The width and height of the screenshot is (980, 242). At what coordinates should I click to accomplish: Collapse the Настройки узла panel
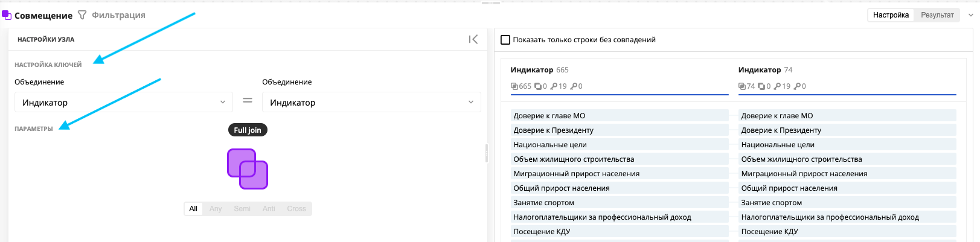pyautogui.click(x=473, y=39)
